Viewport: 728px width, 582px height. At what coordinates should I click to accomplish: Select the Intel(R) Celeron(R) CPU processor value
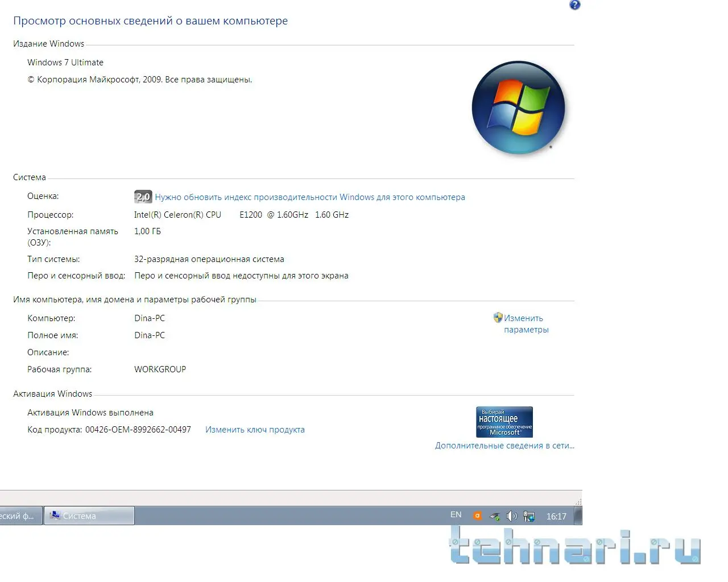241,215
